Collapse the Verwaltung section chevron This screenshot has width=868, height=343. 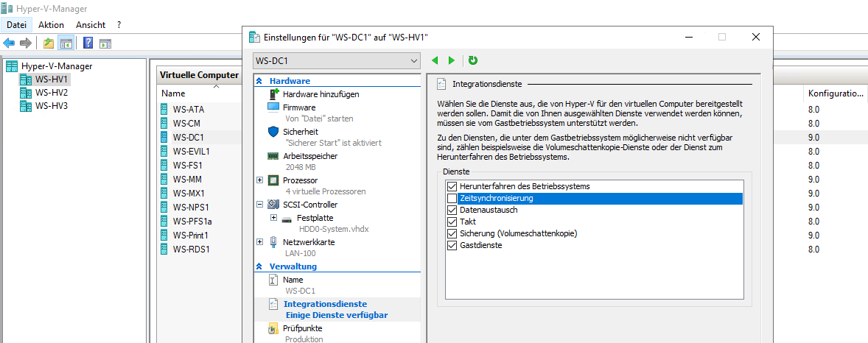pyautogui.click(x=259, y=266)
